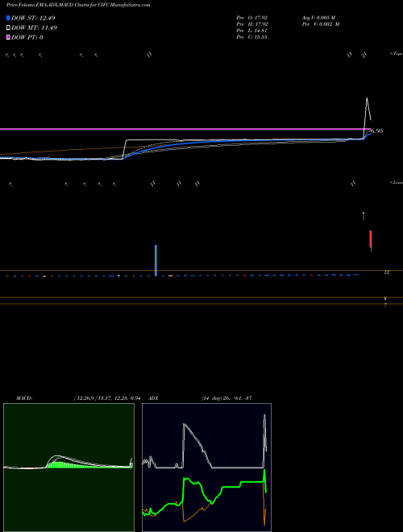Click the axis label 7 on the right edge
The image size is (403, 532).
[385, 305]
